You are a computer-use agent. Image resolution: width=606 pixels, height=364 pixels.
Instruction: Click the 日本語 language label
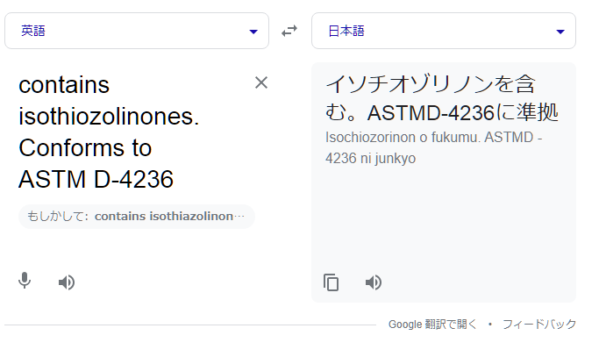[x=346, y=31]
